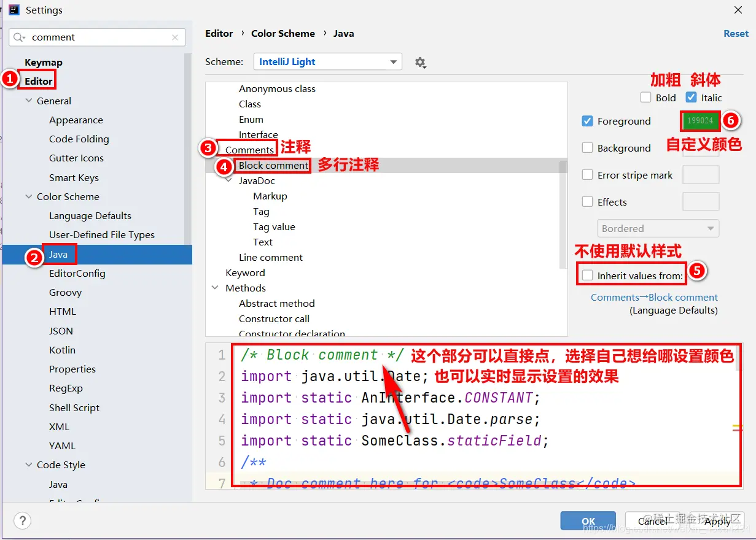756x540 pixels.
Task: Select HTML in sidebar
Action: tap(63, 312)
